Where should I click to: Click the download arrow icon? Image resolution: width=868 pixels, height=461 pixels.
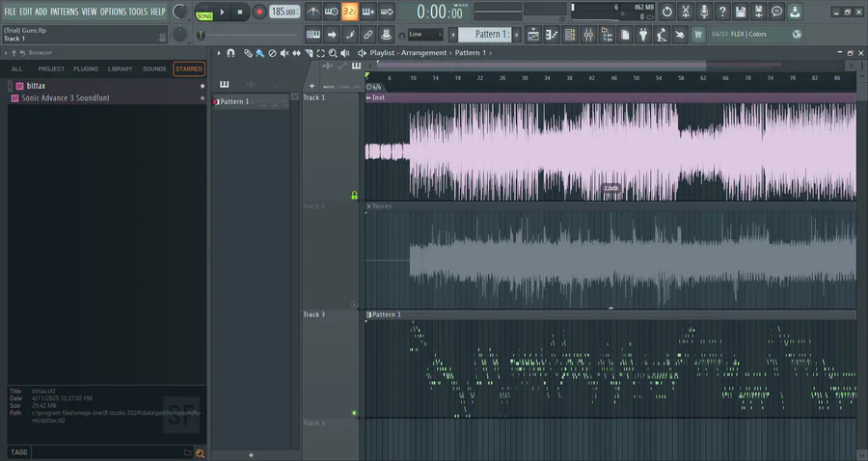[795, 11]
